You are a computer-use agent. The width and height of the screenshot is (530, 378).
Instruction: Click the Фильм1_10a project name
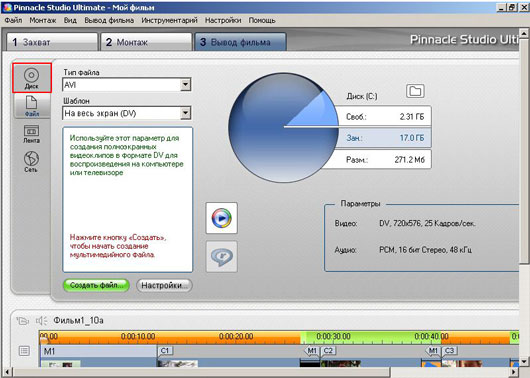(78, 320)
